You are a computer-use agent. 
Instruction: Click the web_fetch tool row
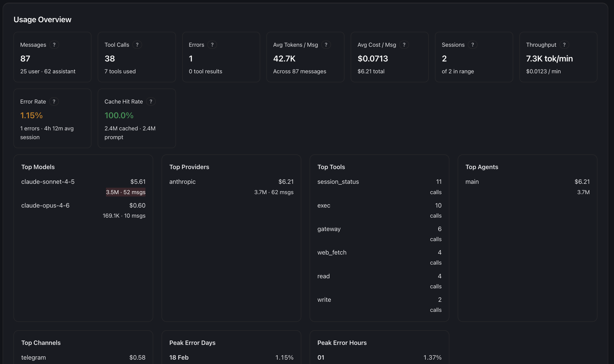pos(332,252)
